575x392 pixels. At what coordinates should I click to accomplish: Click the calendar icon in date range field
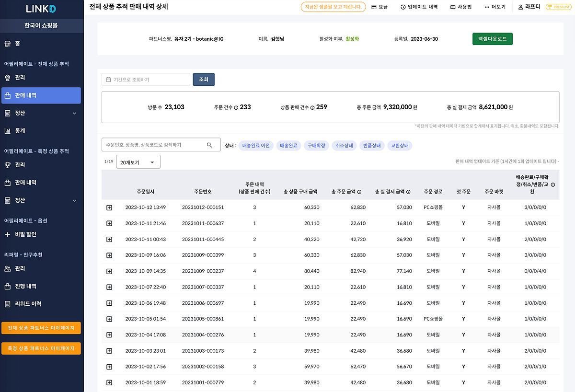(x=108, y=80)
